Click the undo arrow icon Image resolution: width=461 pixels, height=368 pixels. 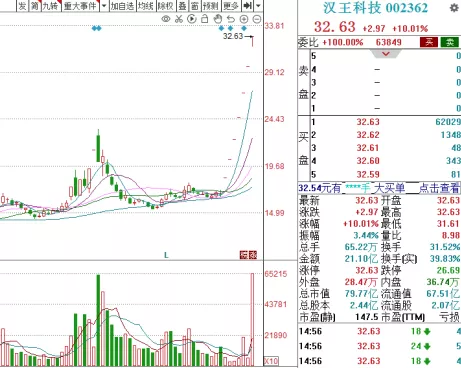(x=231, y=19)
